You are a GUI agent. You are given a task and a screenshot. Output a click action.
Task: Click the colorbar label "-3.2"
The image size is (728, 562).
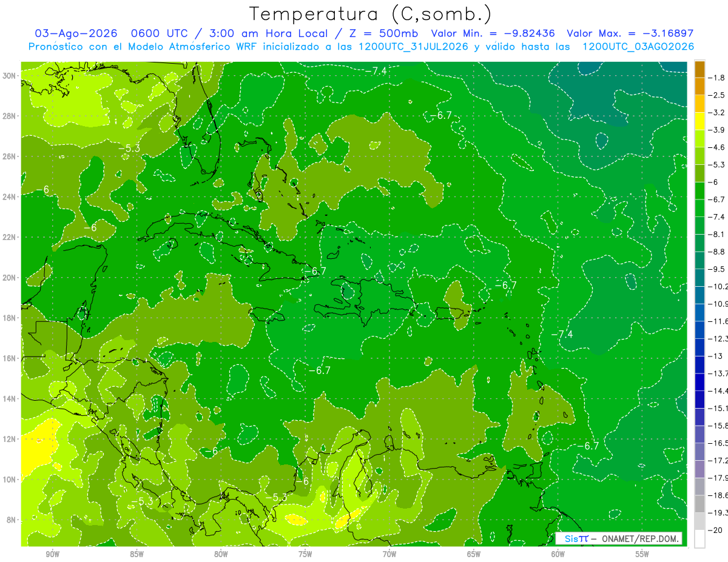click(x=717, y=113)
